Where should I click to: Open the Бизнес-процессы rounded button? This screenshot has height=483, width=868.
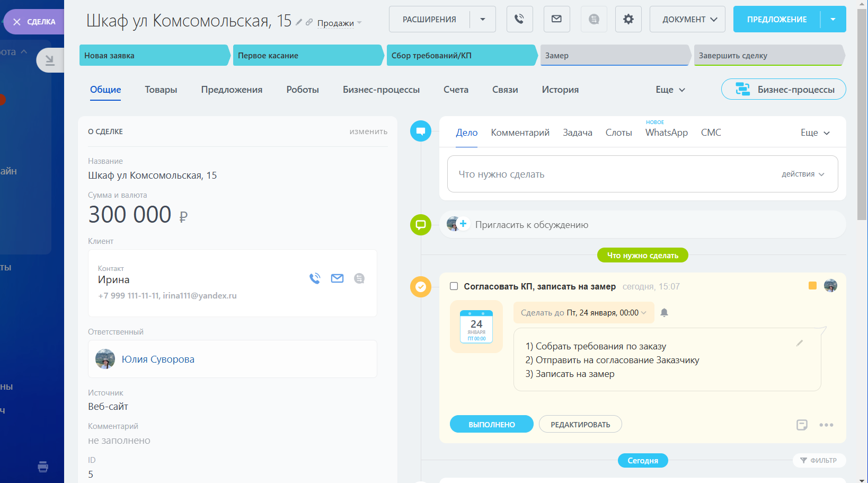(x=783, y=89)
